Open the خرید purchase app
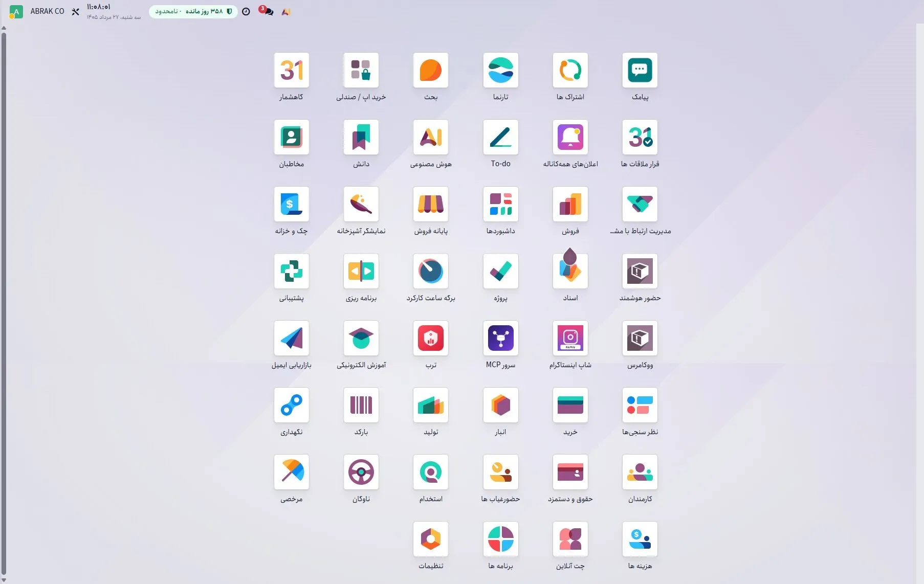924x584 pixels. click(570, 405)
